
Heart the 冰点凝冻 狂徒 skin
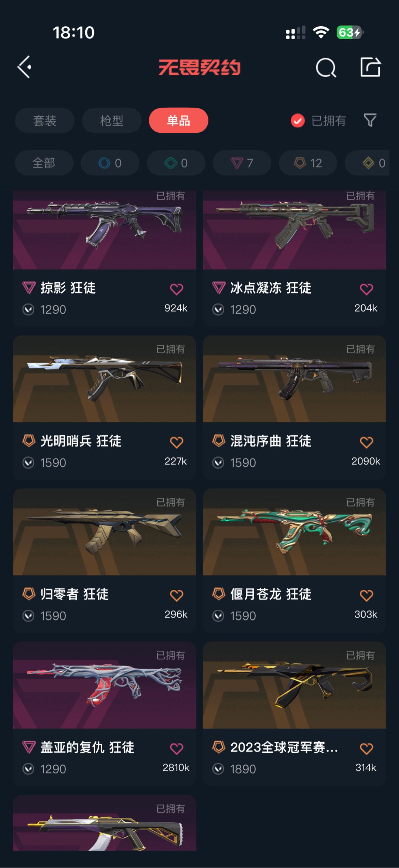366,289
